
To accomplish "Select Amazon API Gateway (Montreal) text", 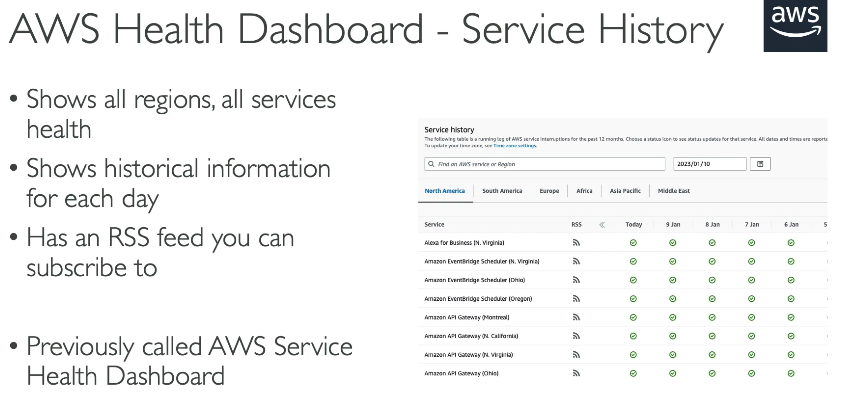I will pyautogui.click(x=467, y=318).
